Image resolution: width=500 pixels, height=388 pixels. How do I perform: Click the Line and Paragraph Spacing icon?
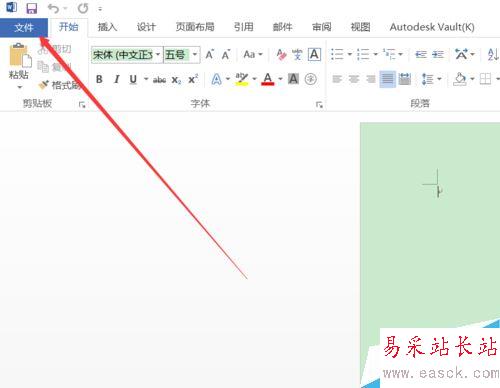pos(428,79)
